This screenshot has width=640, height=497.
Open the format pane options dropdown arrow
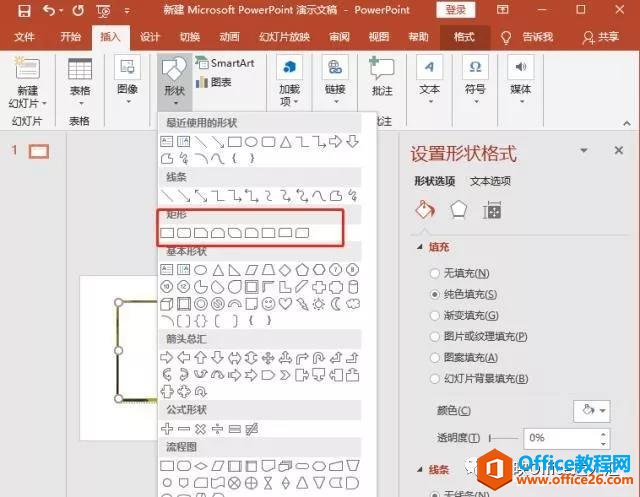click(x=584, y=151)
